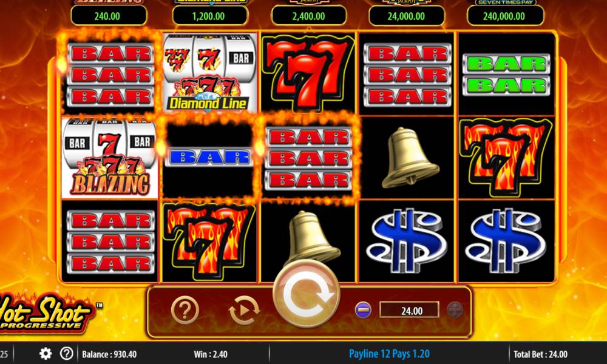The width and height of the screenshot is (607, 364).
Task: Increase the bet with the greyed plus button
Action: coord(455,310)
